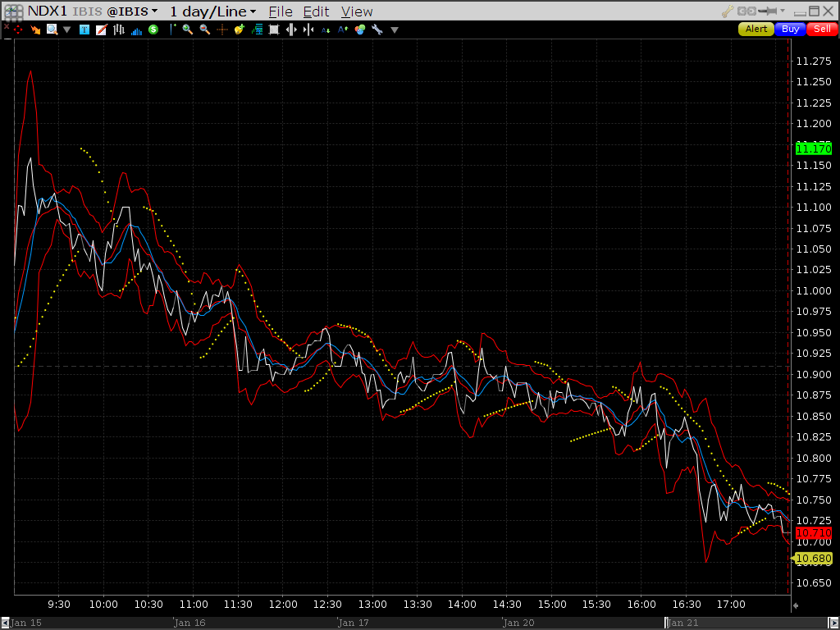The image size is (840, 630).
Task: Click the gray square fit-to-window icon
Action: pos(274,30)
